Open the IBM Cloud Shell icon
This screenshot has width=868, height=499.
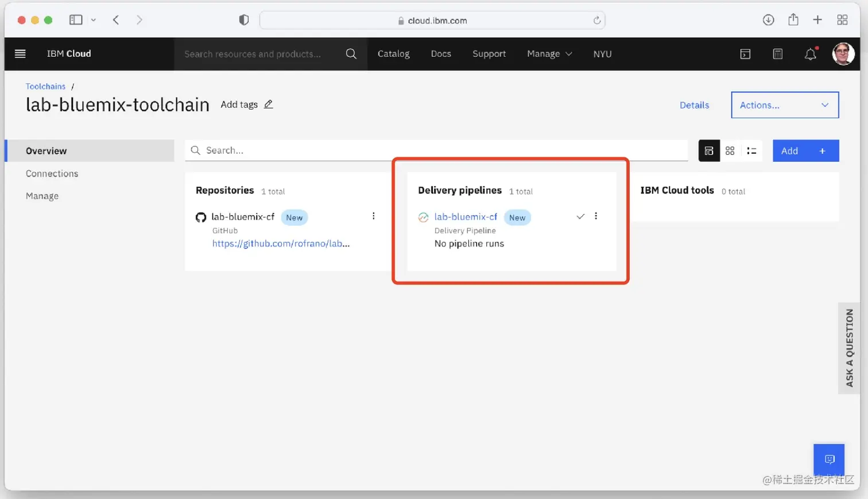[745, 54]
